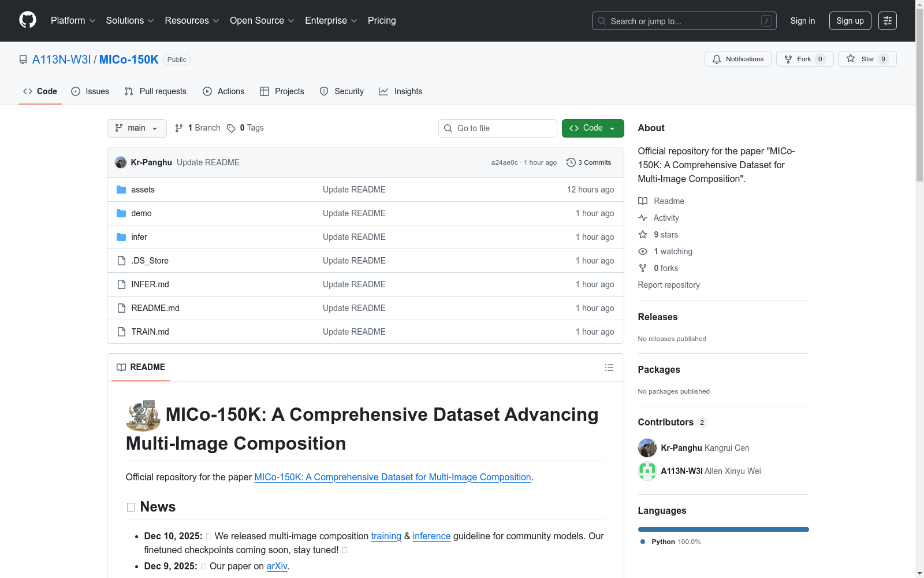The width and height of the screenshot is (924, 578).
Task: Expand the Solutions menu
Action: point(130,21)
